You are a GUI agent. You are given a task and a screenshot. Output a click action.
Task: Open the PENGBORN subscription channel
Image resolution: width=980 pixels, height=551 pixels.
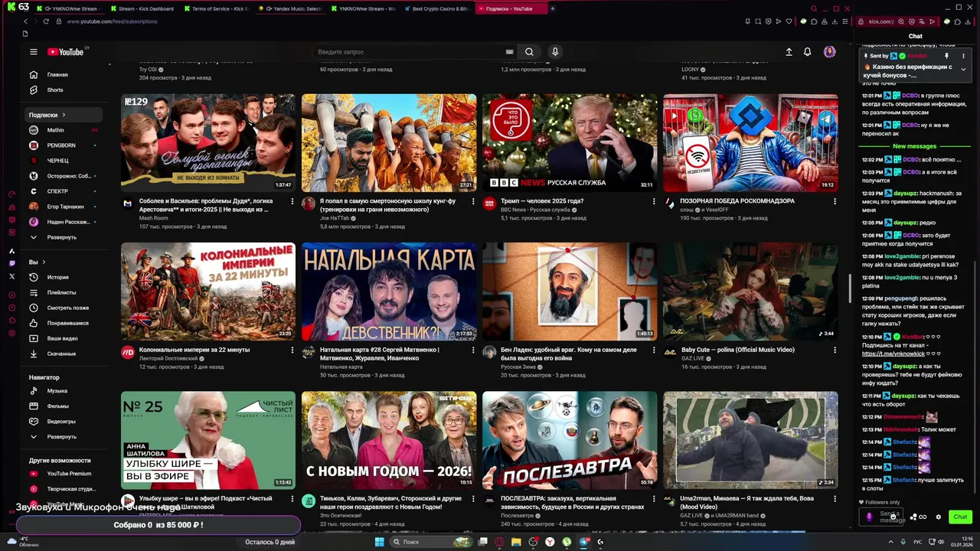click(x=64, y=145)
